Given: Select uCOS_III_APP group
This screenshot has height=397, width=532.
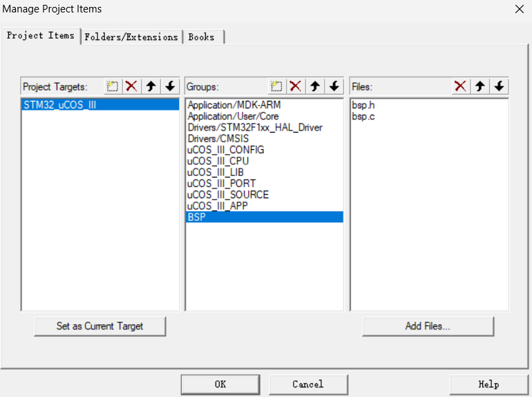Looking at the screenshot, I should tap(265, 206).
